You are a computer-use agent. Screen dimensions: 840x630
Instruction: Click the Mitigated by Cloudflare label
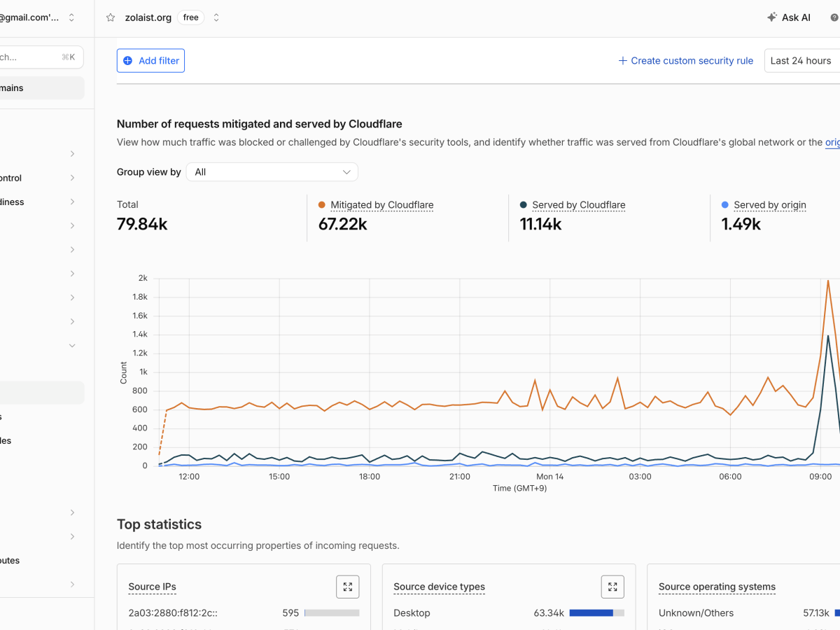[x=382, y=205]
